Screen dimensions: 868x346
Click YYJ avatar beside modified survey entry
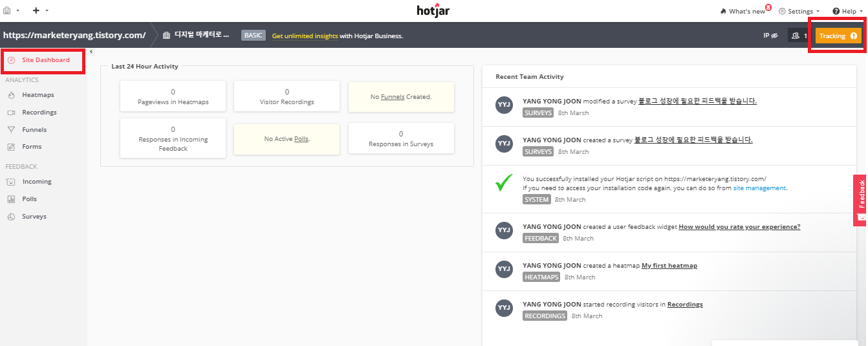pos(504,105)
